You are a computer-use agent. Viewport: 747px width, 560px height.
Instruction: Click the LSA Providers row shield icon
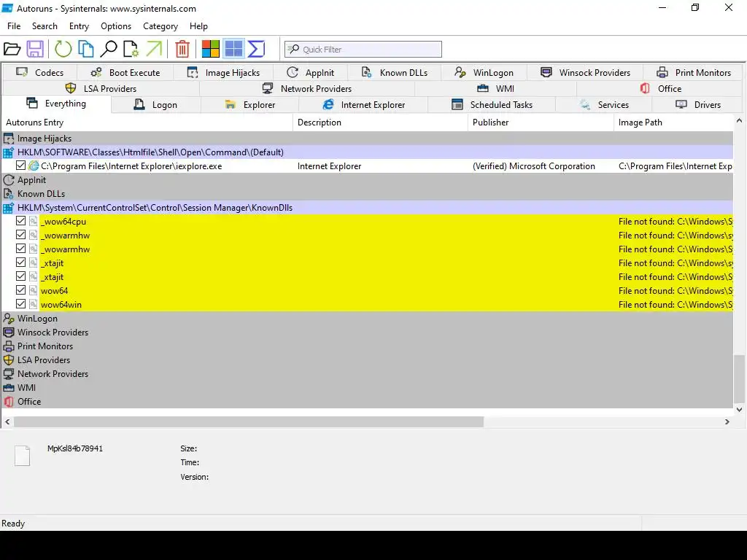[9, 360]
